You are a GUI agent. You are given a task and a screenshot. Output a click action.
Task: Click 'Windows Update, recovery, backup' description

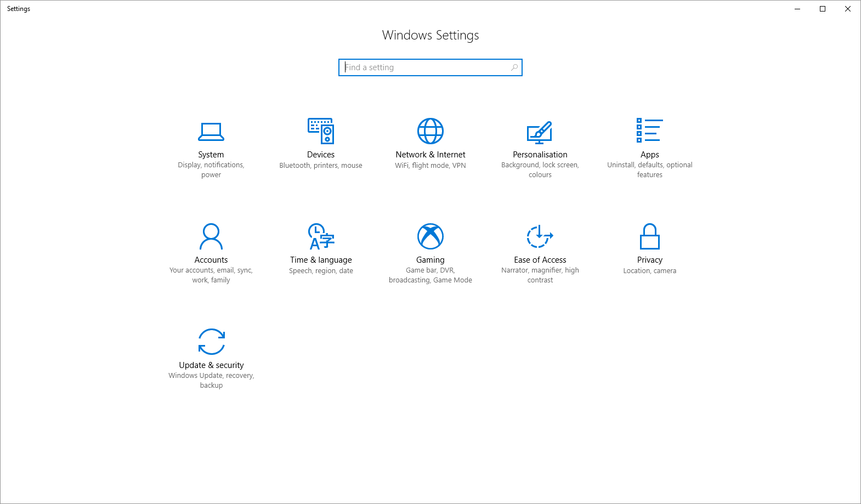pos(211,380)
